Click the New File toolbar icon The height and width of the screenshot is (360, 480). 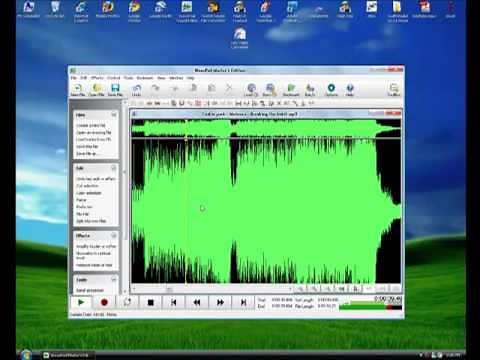click(x=78, y=89)
